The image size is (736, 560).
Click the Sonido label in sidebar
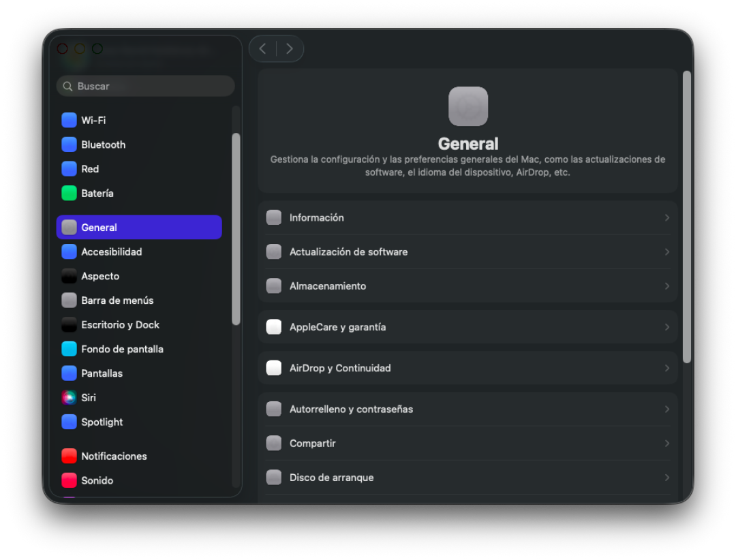point(97,481)
